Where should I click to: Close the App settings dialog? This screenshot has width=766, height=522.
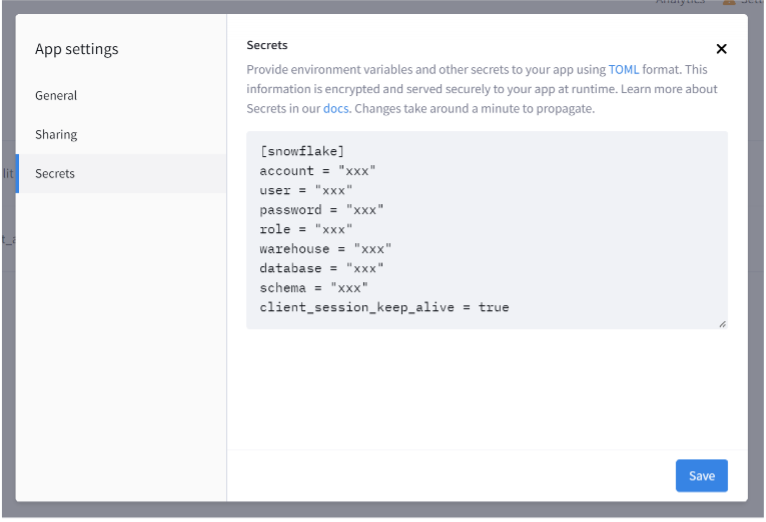(x=721, y=49)
